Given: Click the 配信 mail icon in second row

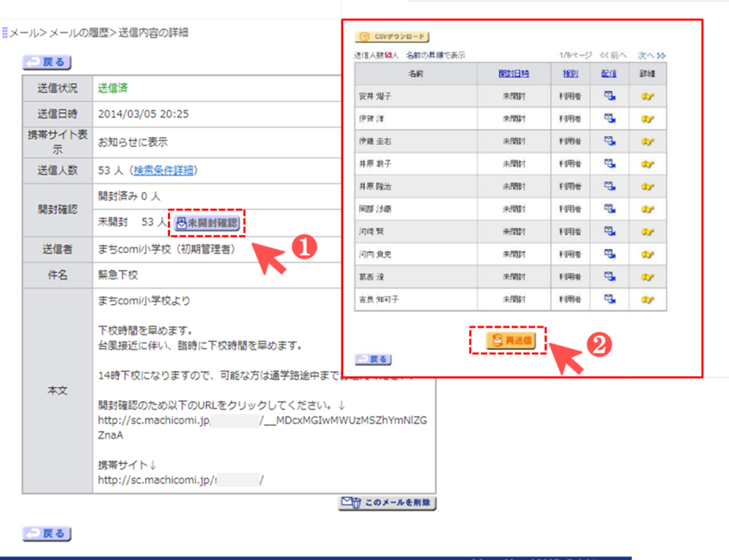Looking at the screenshot, I should click(x=609, y=118).
